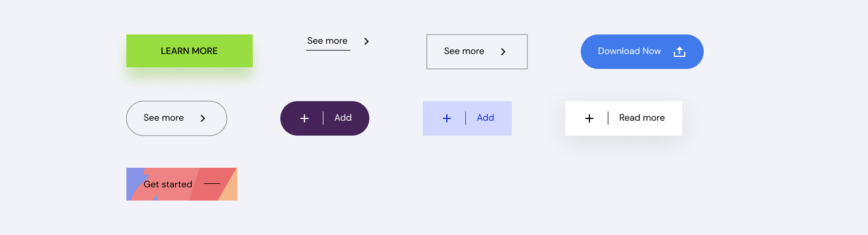Click the Read more label
The width and height of the screenshot is (868, 235).
[642, 118]
